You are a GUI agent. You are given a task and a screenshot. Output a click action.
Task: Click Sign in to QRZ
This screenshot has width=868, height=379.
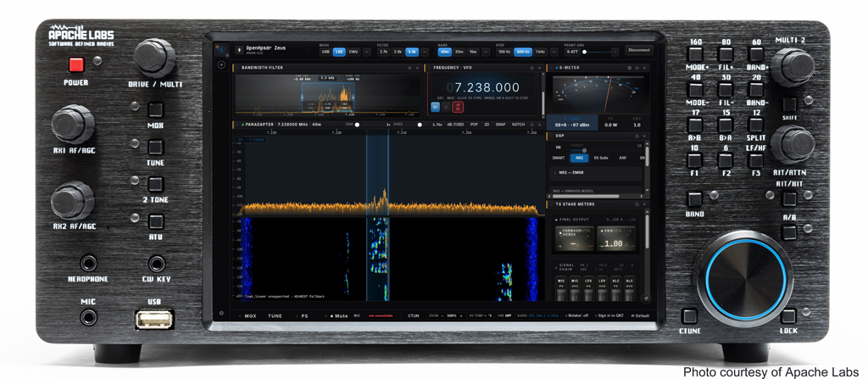click(x=610, y=315)
